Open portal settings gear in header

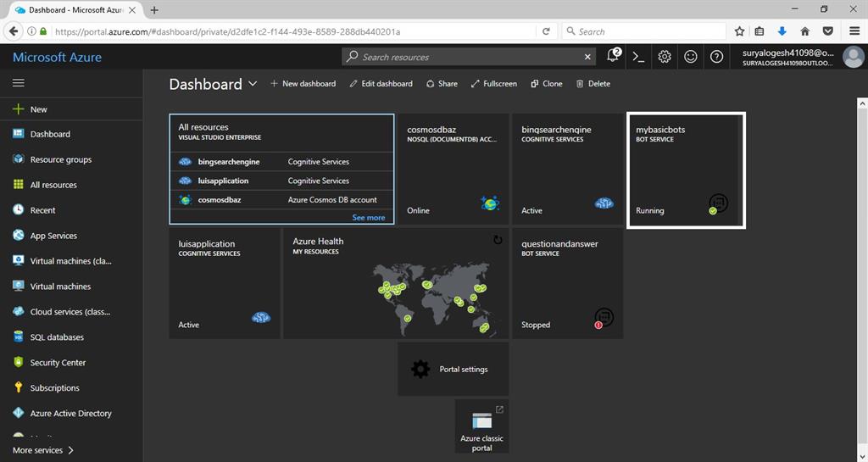click(665, 57)
